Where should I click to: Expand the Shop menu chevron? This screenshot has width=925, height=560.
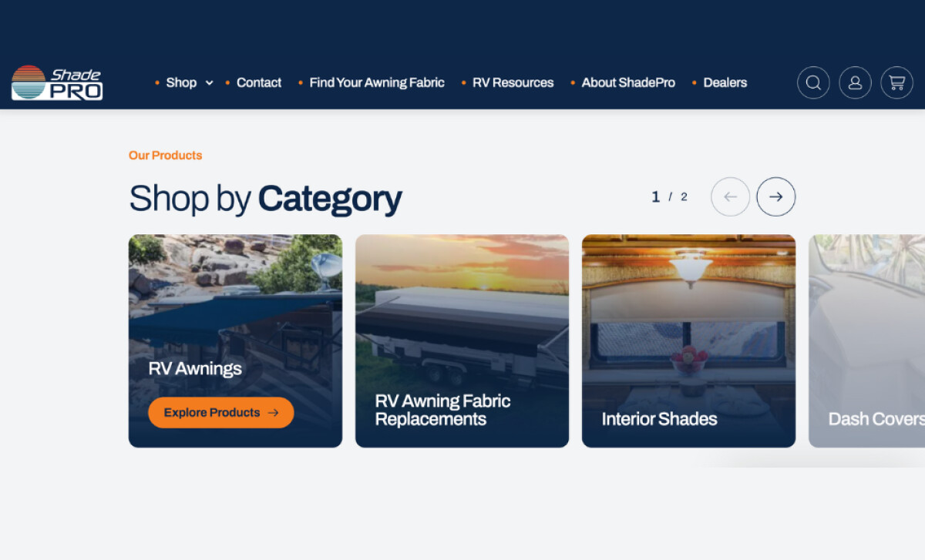(x=209, y=83)
